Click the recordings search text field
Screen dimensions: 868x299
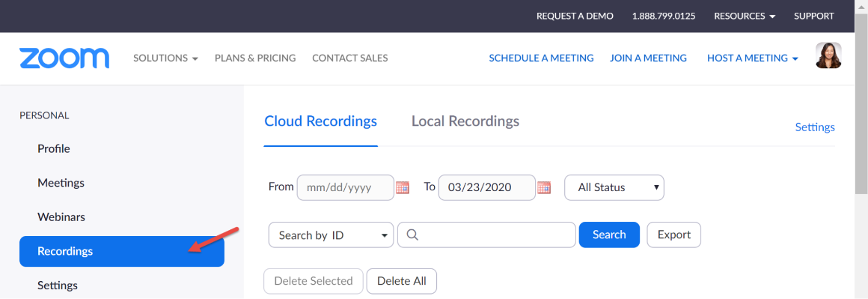(486, 235)
